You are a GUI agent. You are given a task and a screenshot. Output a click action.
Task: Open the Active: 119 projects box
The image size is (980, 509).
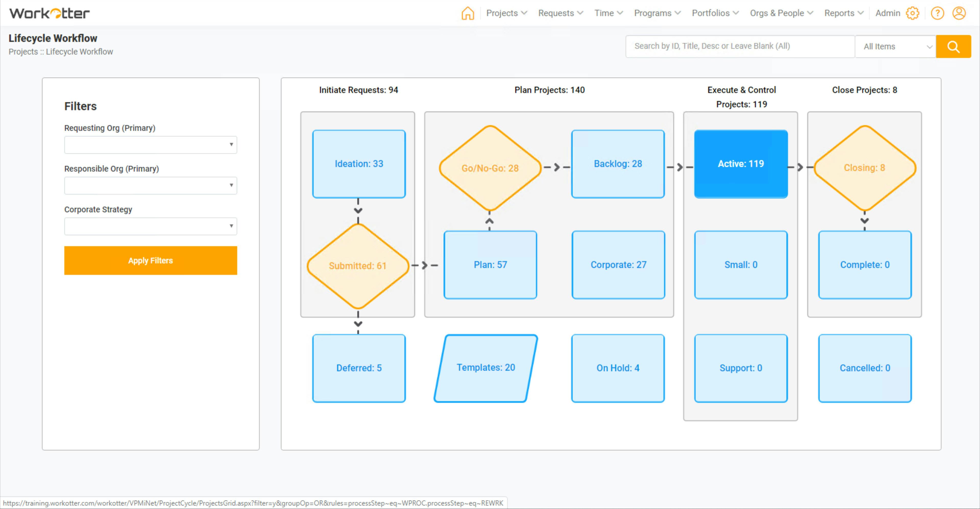point(741,164)
